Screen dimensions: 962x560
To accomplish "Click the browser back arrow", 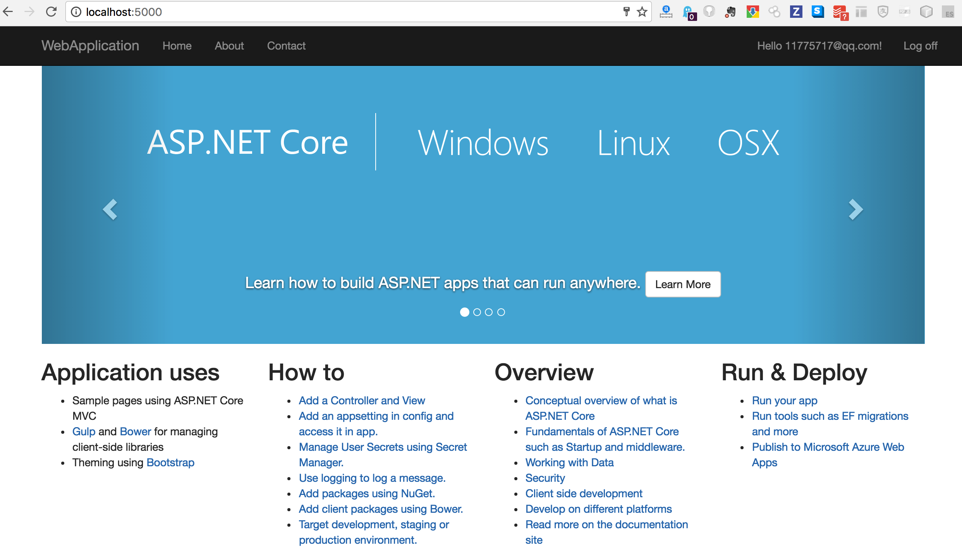I will pyautogui.click(x=9, y=12).
